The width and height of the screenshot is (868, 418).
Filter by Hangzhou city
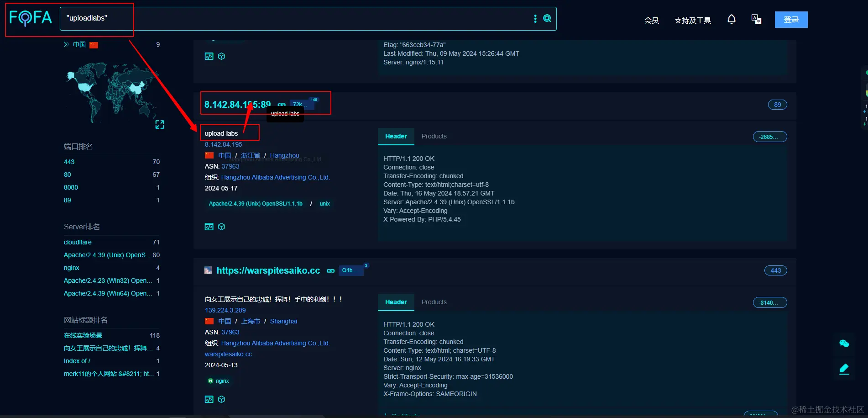pos(285,155)
